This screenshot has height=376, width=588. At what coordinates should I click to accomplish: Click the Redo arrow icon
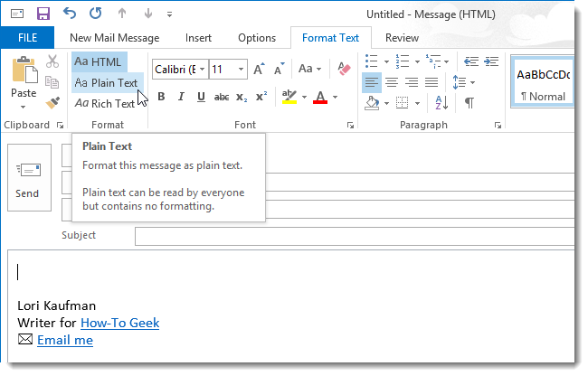click(96, 14)
